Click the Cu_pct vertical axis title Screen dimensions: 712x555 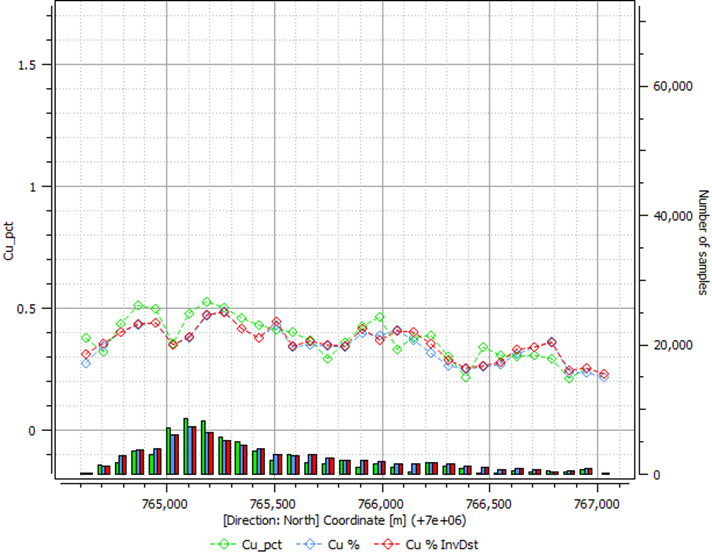point(9,241)
